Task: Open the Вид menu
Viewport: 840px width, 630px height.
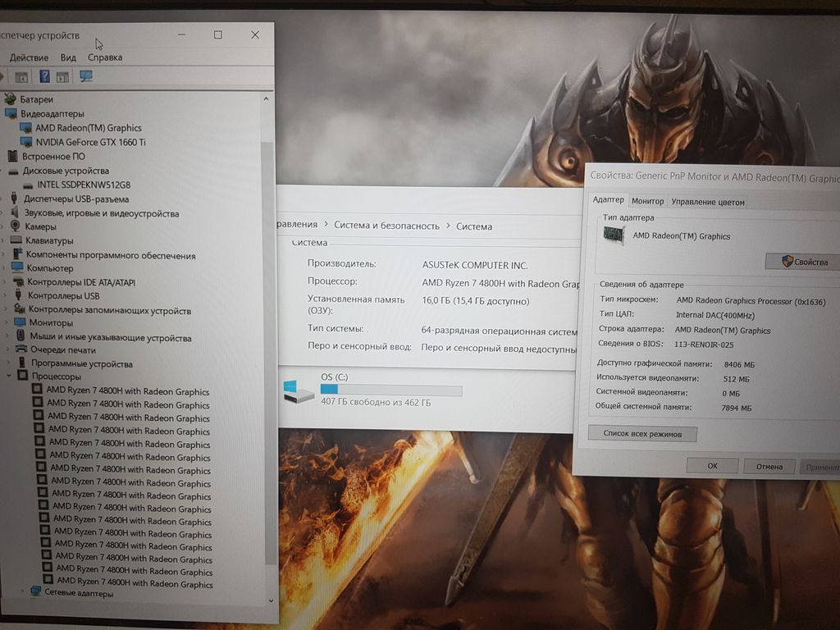Action: (68, 57)
